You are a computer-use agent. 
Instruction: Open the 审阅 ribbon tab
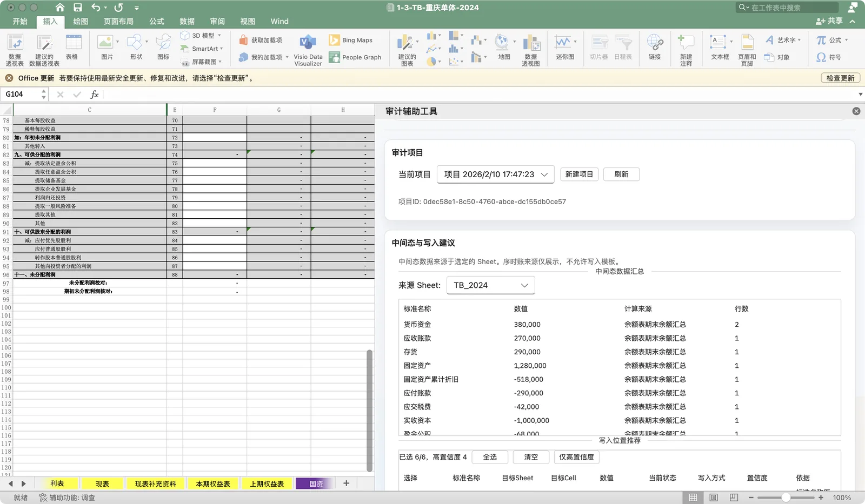(x=217, y=21)
